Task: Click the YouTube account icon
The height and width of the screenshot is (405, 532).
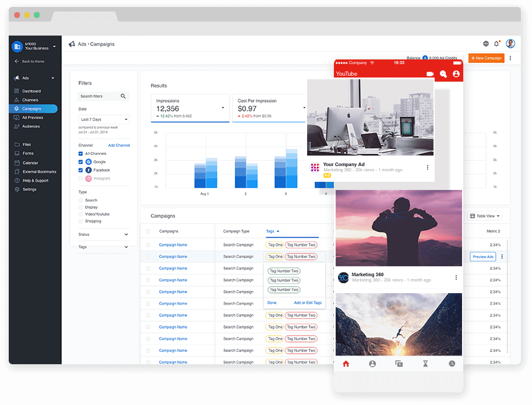Action: tap(456, 74)
